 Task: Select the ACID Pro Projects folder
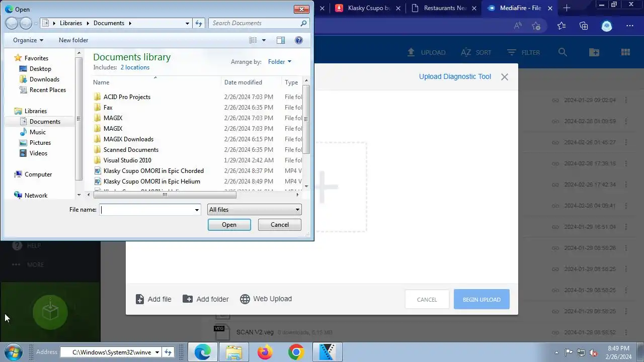[127, 97]
